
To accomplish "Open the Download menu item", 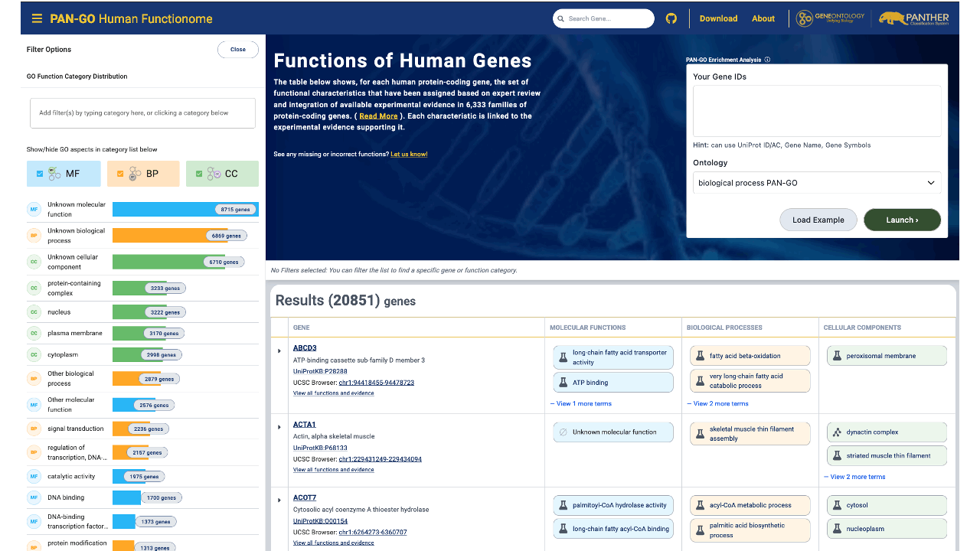I will [718, 18].
